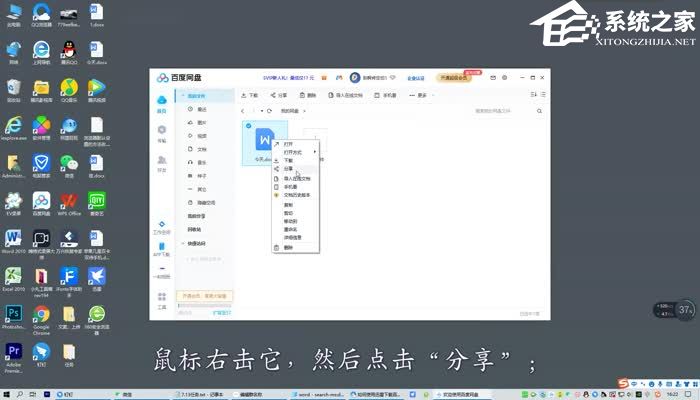700x400 pixels.
Task: Select 其它 in the file tree
Action: tap(204, 189)
